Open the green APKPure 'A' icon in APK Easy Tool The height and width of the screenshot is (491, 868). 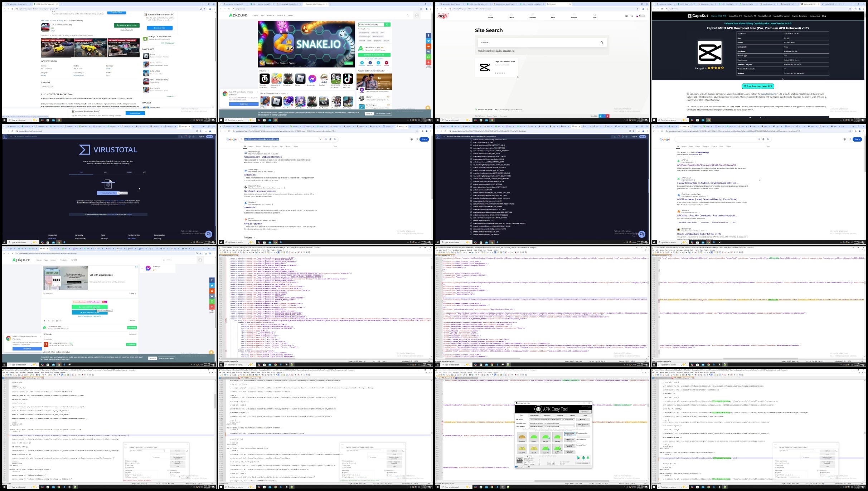588,458
